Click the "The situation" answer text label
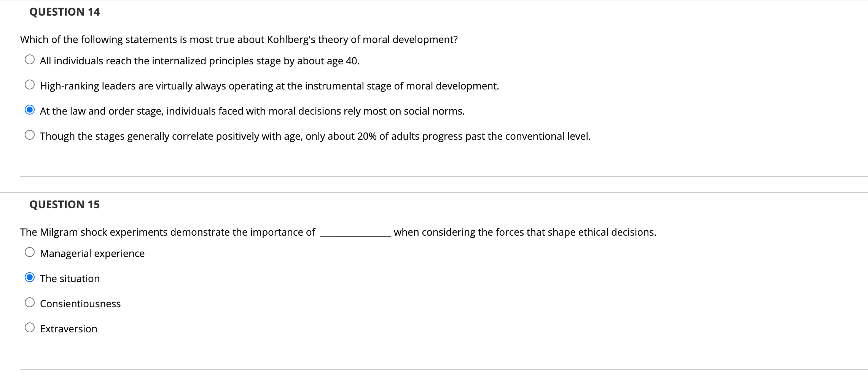 (70, 278)
